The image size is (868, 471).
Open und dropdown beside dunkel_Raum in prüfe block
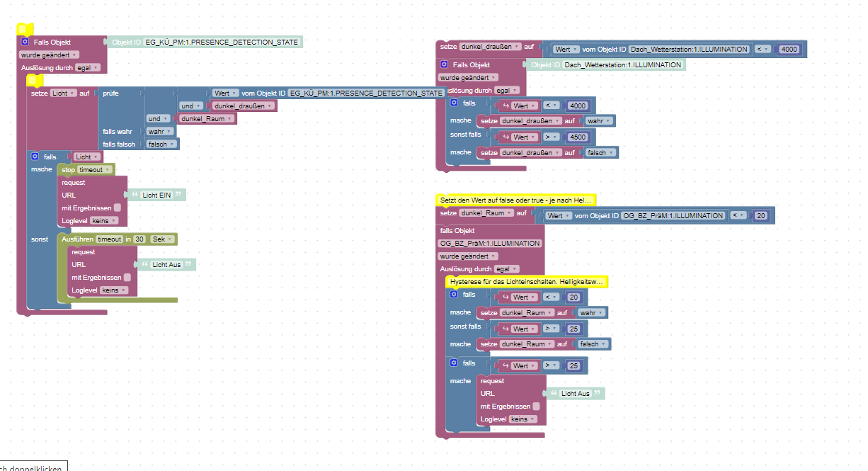pyautogui.click(x=159, y=119)
